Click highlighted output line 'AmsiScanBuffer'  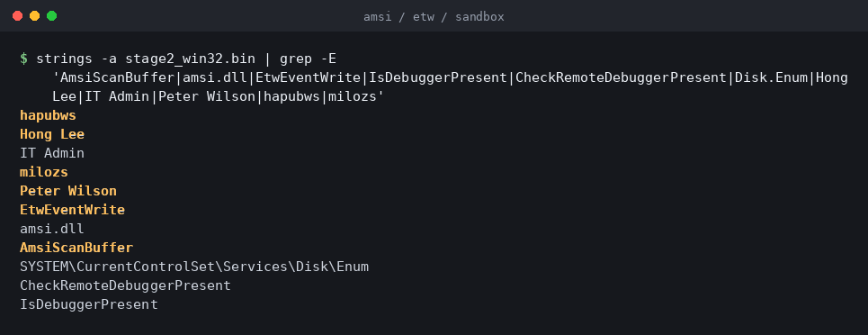[76, 248]
